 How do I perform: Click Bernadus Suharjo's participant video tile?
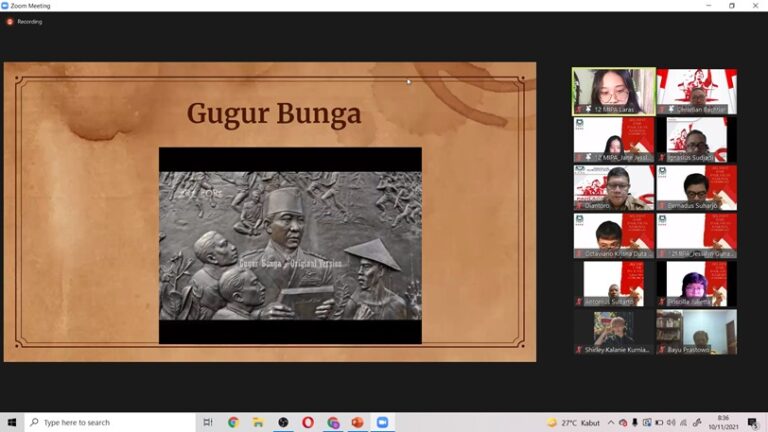click(696, 187)
